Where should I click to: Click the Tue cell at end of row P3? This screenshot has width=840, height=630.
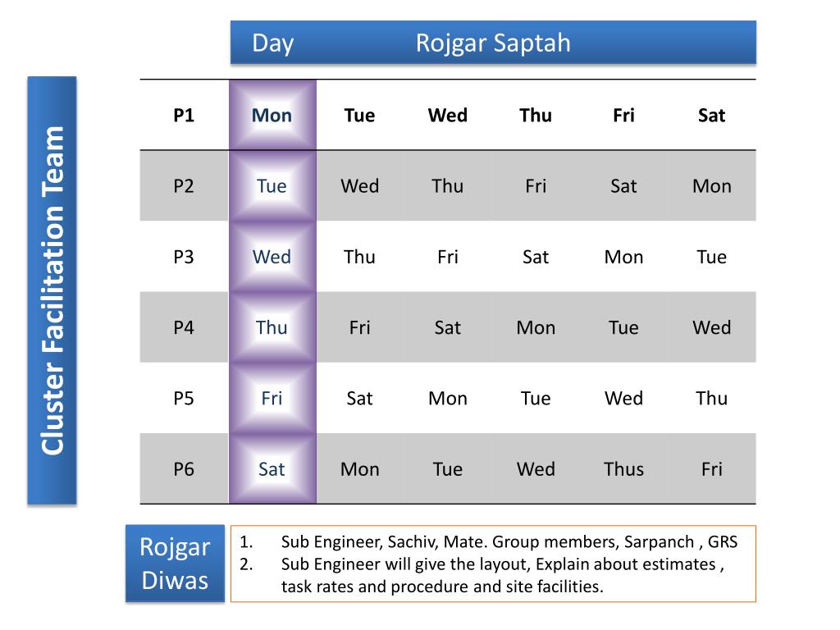(x=711, y=257)
